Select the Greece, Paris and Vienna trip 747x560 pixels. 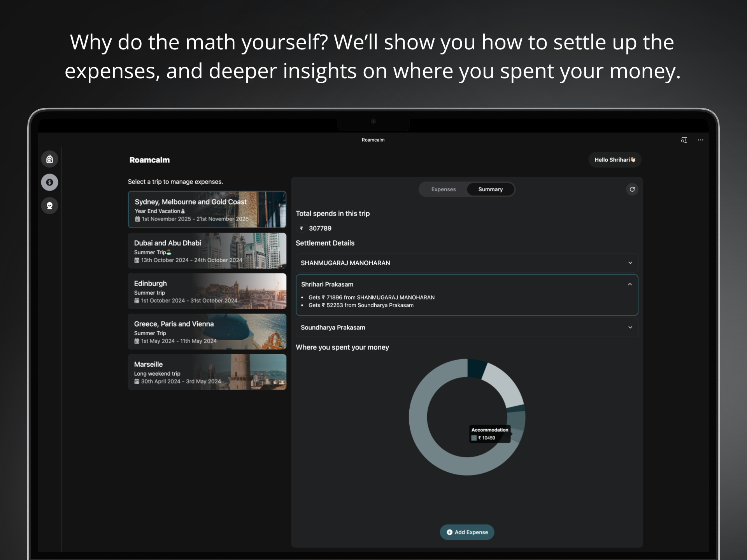tap(207, 332)
